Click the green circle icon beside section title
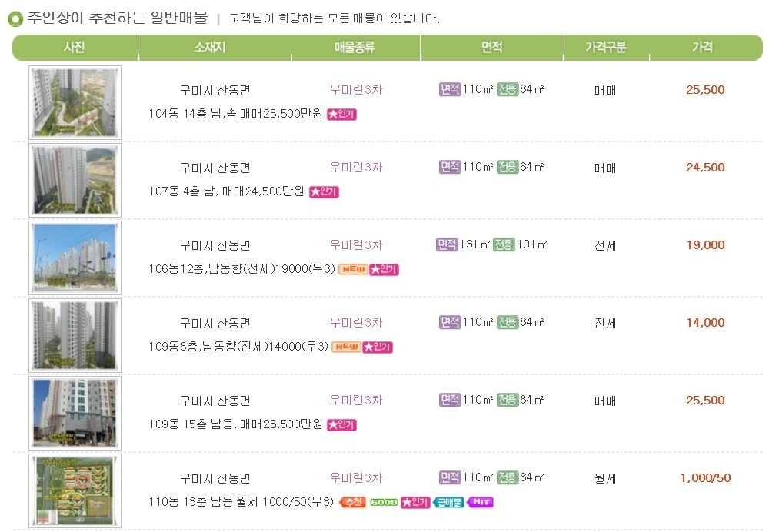Screen dimensions: 779x532 click(15, 19)
